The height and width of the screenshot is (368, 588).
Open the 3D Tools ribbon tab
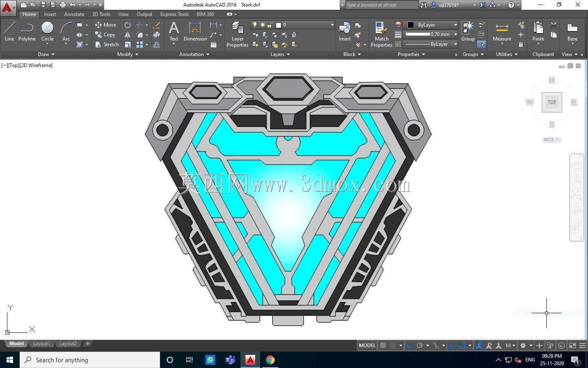coord(101,14)
